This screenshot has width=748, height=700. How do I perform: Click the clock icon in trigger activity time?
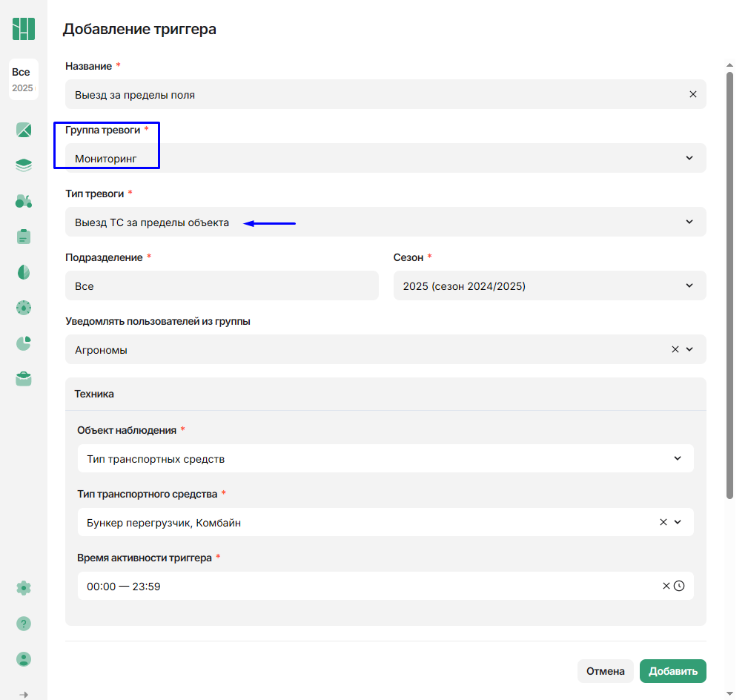[x=679, y=586]
